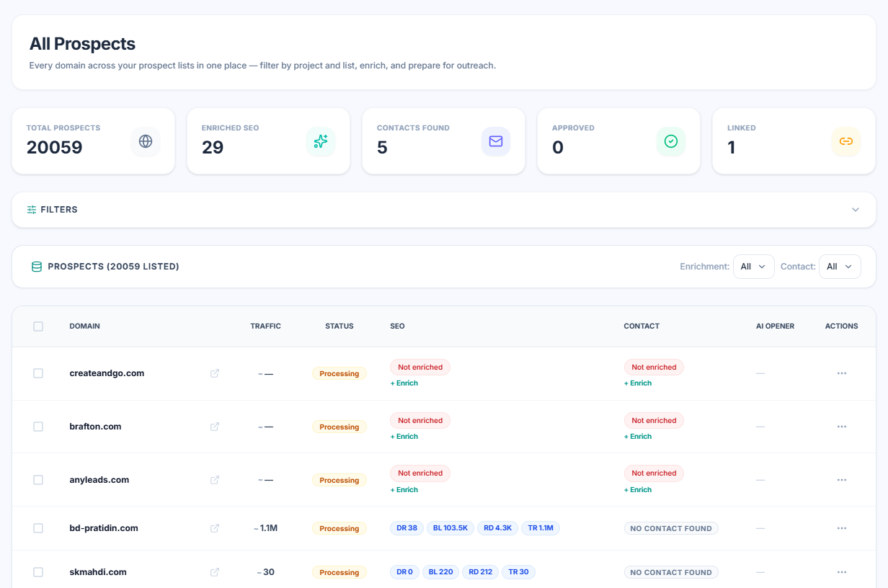
Task: Click + Enrich under Contact for brafton.com
Action: coord(638,437)
